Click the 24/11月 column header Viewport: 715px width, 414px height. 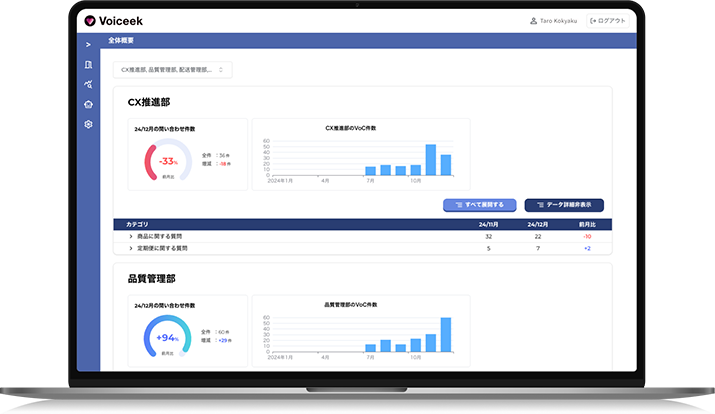click(488, 224)
